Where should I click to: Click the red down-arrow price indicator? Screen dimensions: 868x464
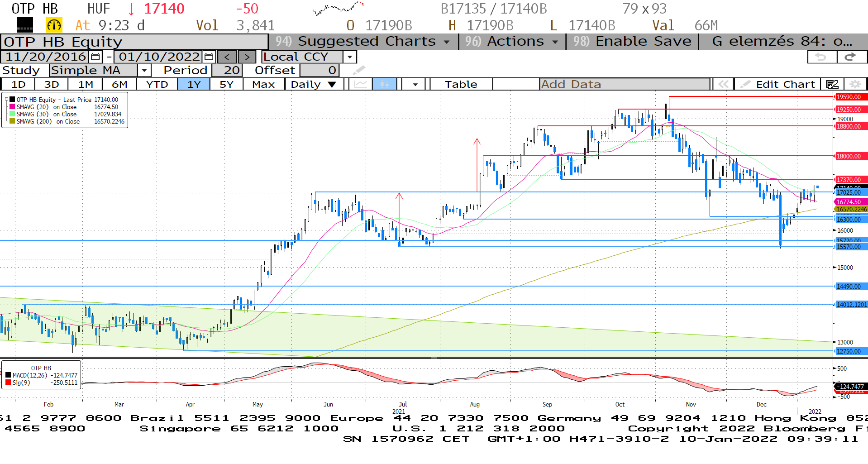pos(131,9)
